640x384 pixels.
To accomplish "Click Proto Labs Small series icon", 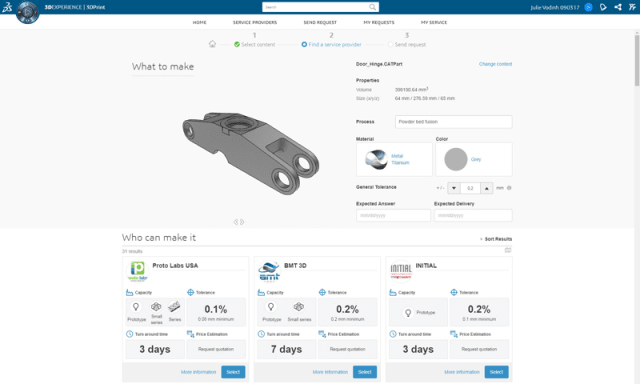I will click(x=156, y=306).
